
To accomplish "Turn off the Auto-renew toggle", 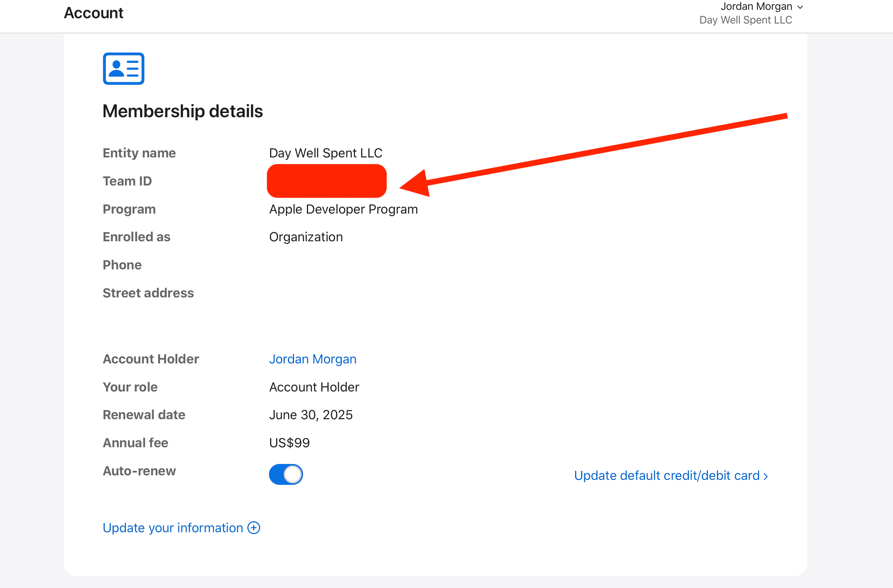I will coord(286,474).
